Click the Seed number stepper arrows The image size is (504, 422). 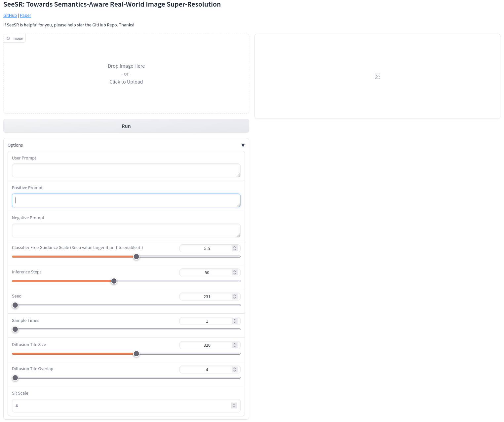pyautogui.click(x=235, y=297)
